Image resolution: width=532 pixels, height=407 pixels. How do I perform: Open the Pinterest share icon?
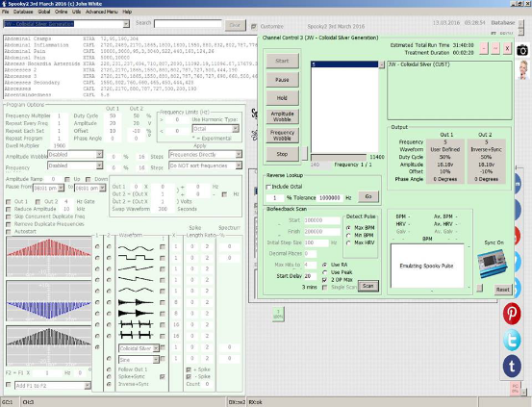coord(512,314)
